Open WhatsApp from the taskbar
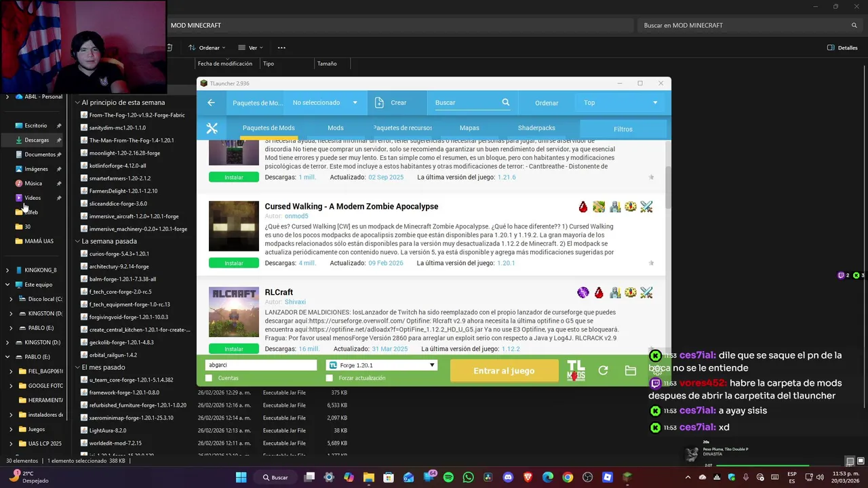Viewport: 868px width, 488px height. click(x=469, y=477)
